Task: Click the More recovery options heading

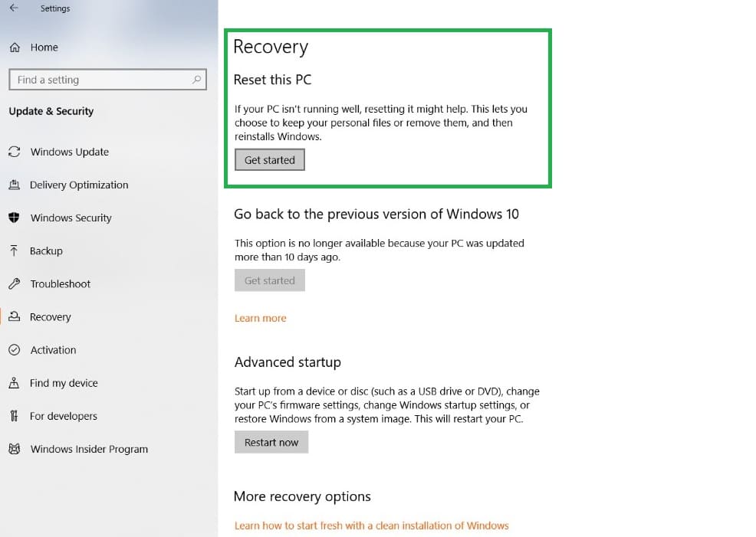Action: coord(302,496)
